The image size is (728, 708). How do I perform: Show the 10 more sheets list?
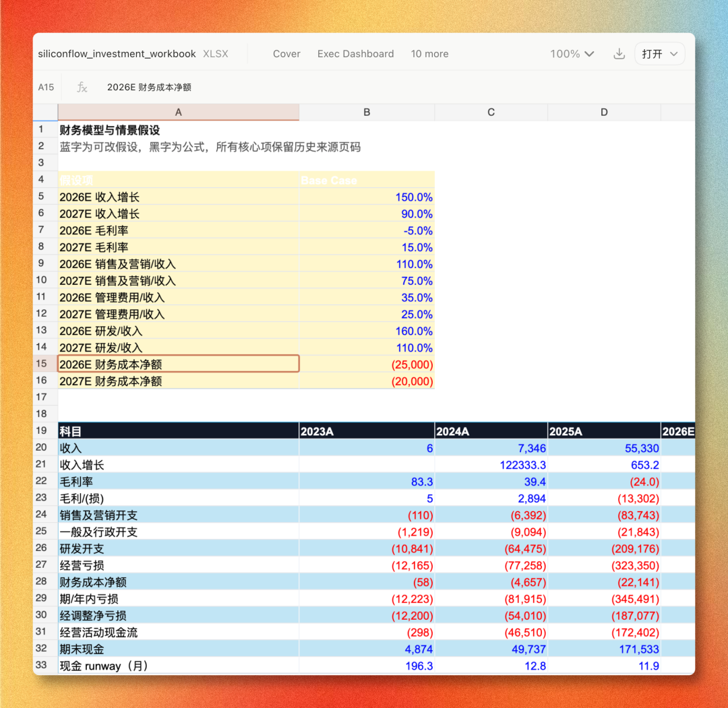tap(429, 54)
